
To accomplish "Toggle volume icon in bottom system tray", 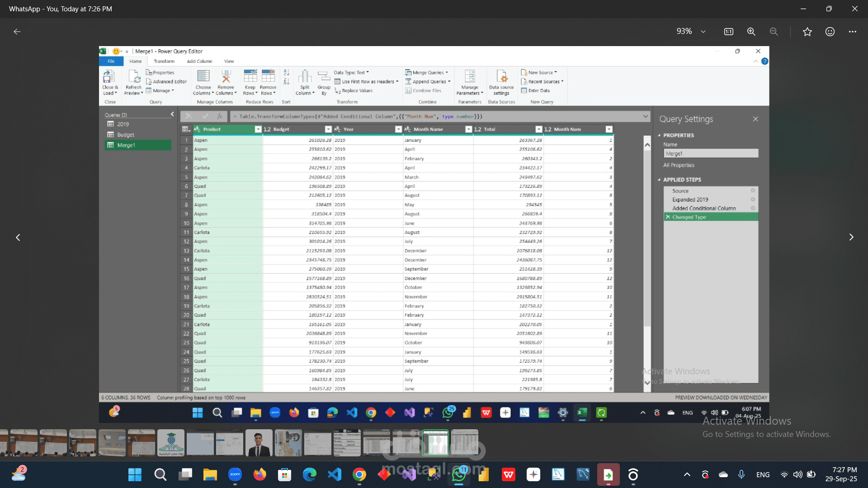I will [797, 474].
